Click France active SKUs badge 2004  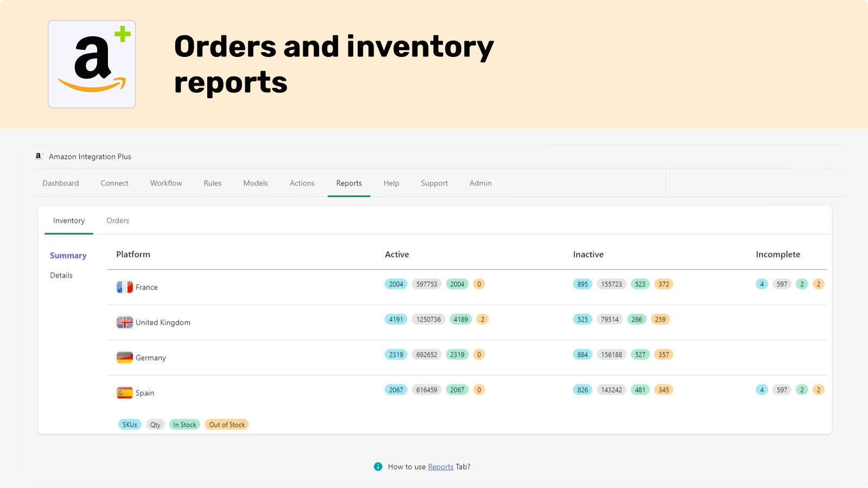pos(396,284)
